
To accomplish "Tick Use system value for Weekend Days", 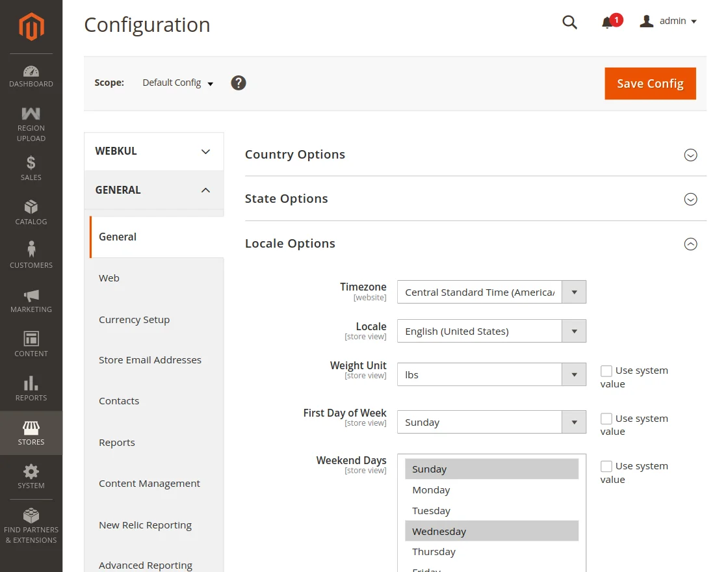I will 606,466.
